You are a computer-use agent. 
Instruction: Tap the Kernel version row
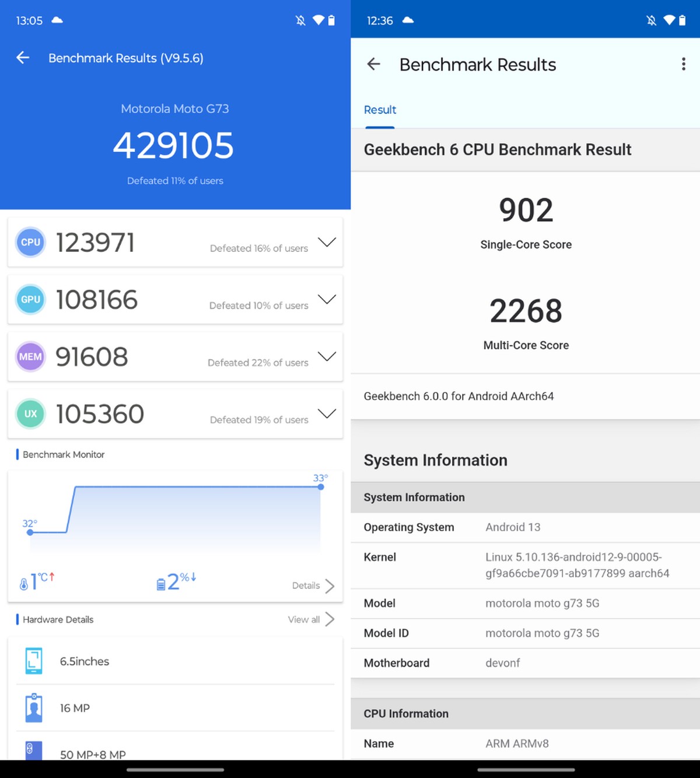525,565
